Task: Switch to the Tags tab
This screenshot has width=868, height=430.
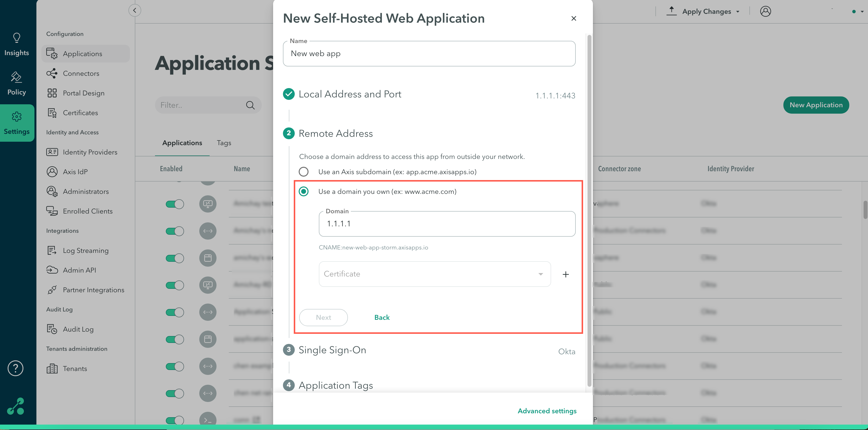Action: (224, 143)
